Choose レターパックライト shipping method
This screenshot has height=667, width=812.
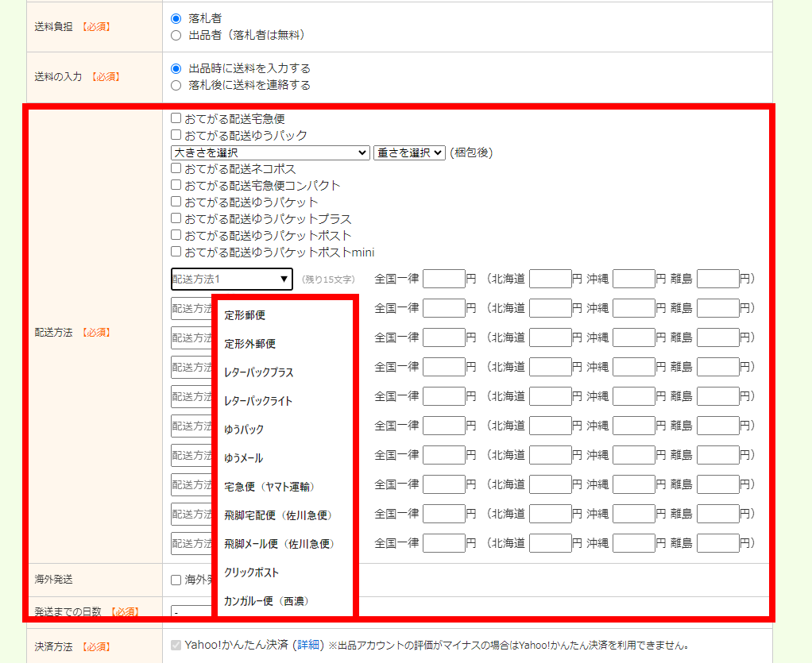tap(258, 401)
